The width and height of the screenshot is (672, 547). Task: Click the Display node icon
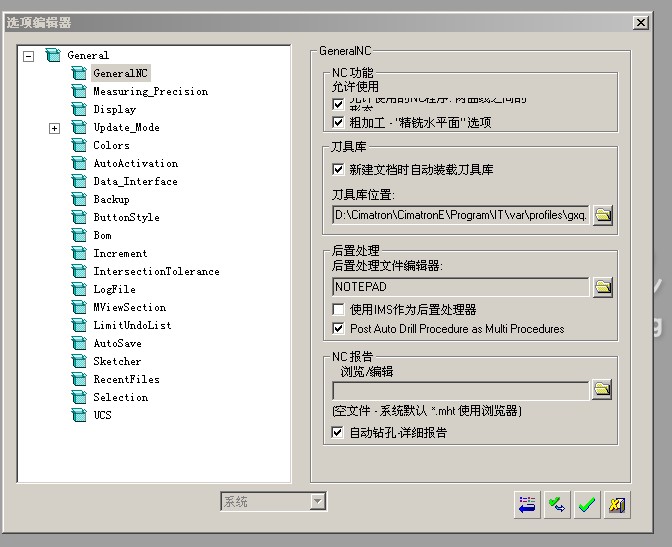coord(79,109)
